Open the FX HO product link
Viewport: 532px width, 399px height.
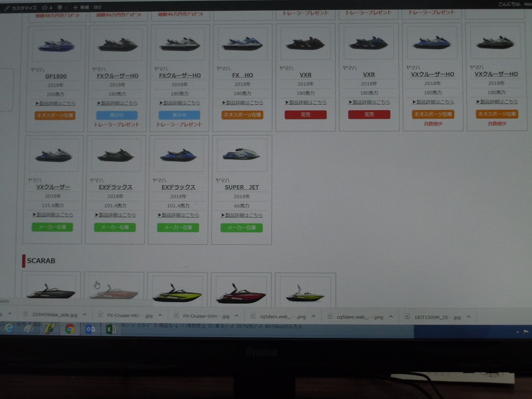[x=242, y=75]
